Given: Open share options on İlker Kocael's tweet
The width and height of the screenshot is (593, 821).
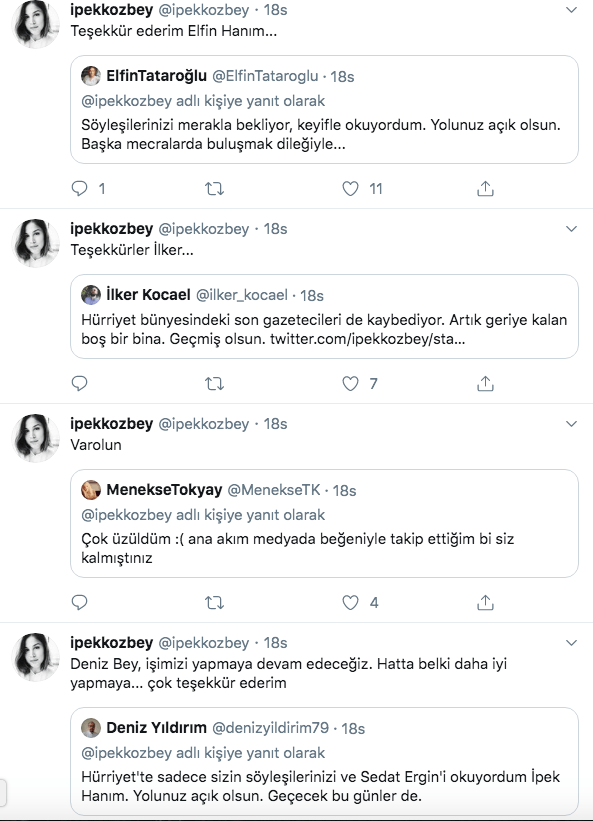Looking at the screenshot, I should click(487, 382).
